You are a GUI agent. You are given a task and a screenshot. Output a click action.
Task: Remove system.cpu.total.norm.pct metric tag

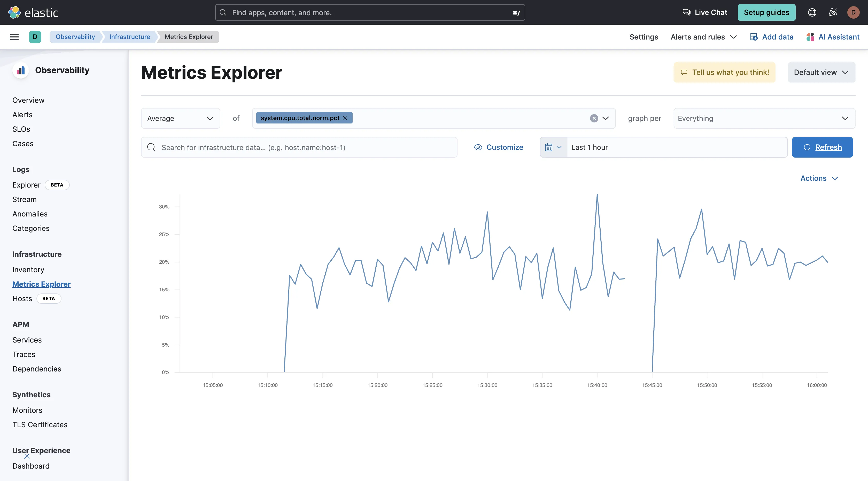[x=345, y=118]
